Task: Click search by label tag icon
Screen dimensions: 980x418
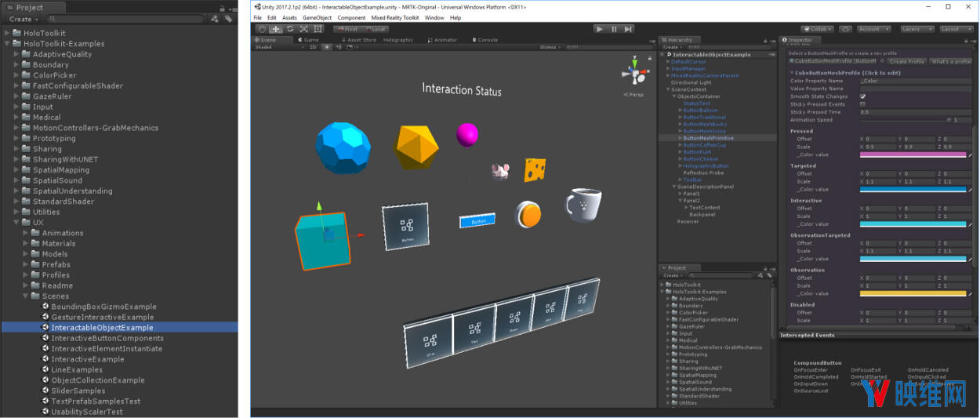Action: (228, 19)
